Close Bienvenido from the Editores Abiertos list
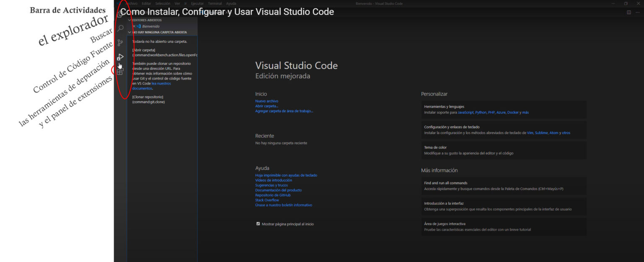Screen dimensions: 644x262 [135, 26]
